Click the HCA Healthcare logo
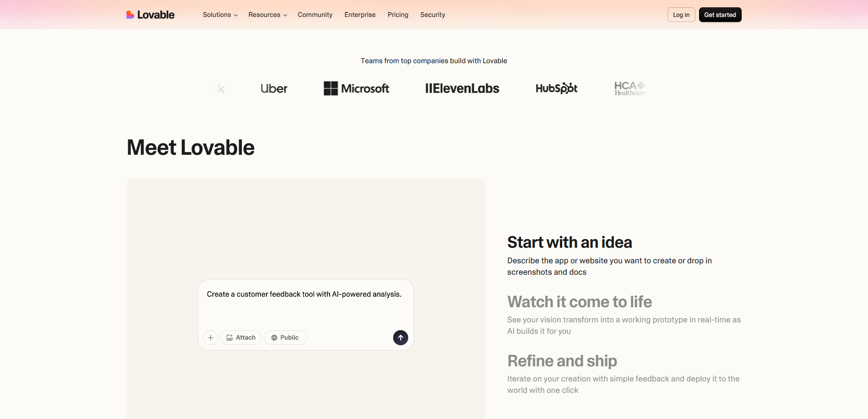The height and width of the screenshot is (419, 868). pyautogui.click(x=629, y=88)
